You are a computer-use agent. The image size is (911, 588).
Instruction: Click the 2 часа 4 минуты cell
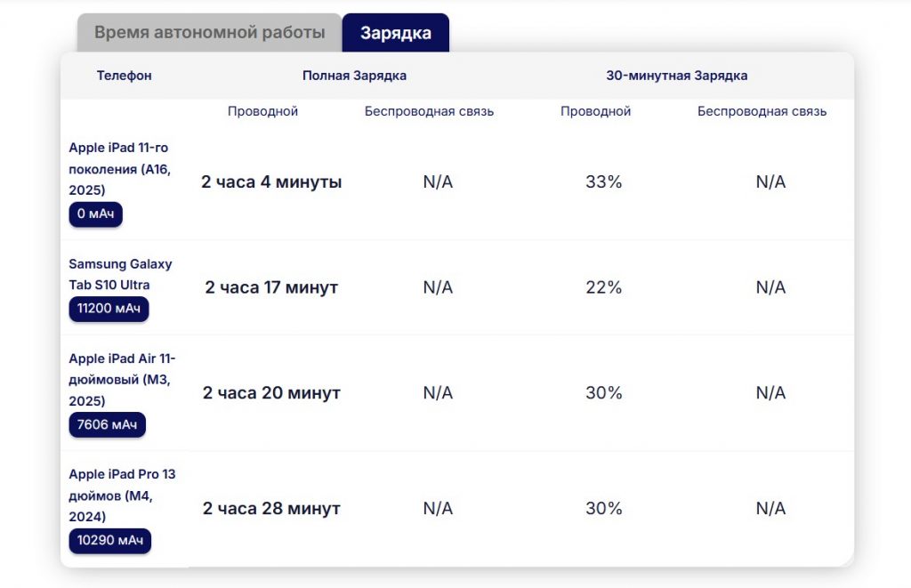pyautogui.click(x=271, y=182)
